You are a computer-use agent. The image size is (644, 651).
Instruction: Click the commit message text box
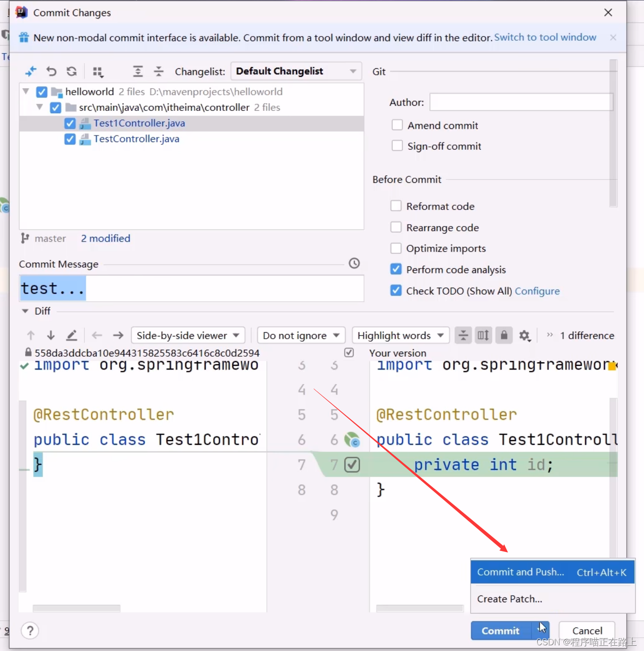coord(191,289)
